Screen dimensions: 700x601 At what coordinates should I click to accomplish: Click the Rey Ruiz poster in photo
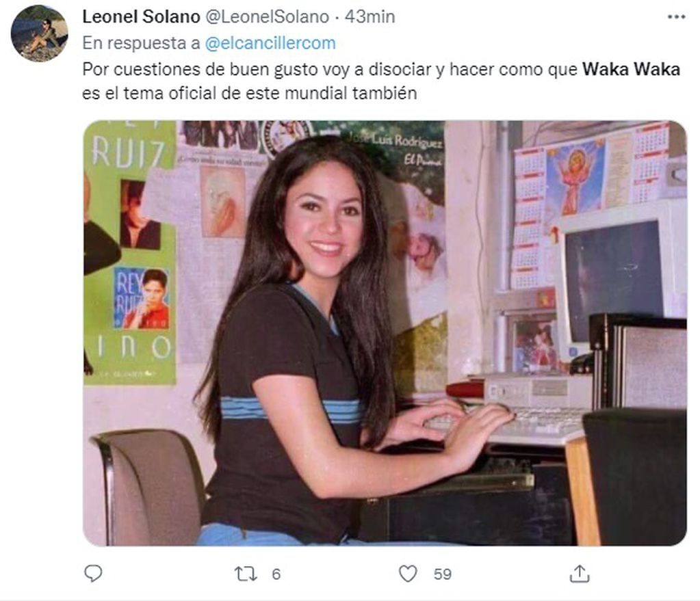click(x=142, y=298)
